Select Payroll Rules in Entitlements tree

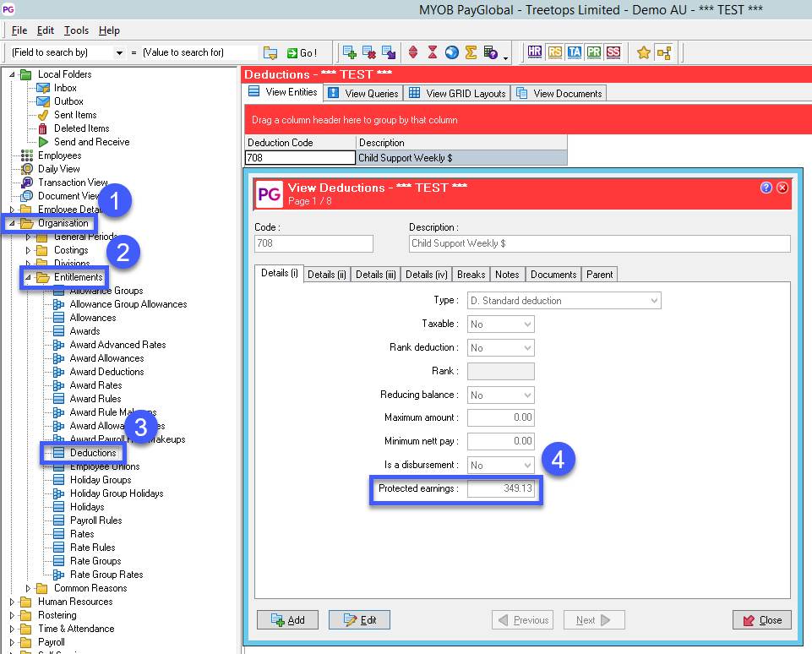95,520
